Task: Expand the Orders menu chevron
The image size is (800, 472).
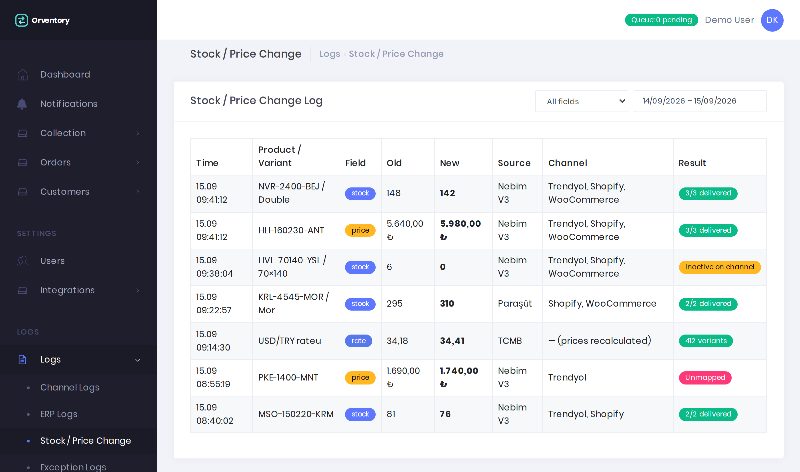Action: tap(138, 163)
